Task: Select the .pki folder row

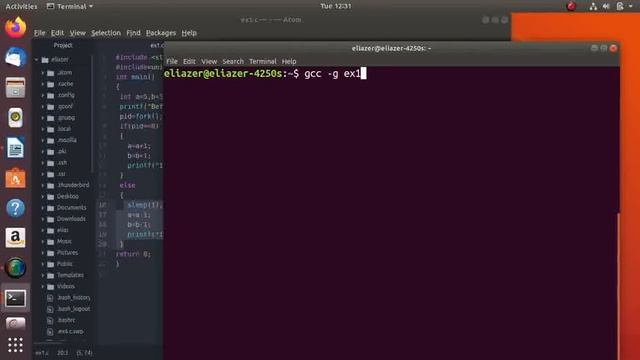Action: pos(64,151)
